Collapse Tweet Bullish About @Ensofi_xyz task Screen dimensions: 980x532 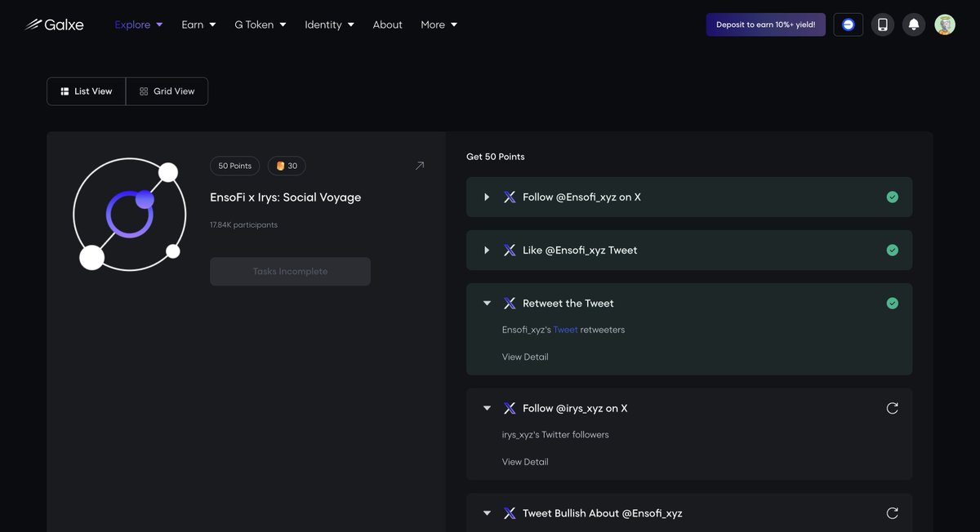click(487, 513)
